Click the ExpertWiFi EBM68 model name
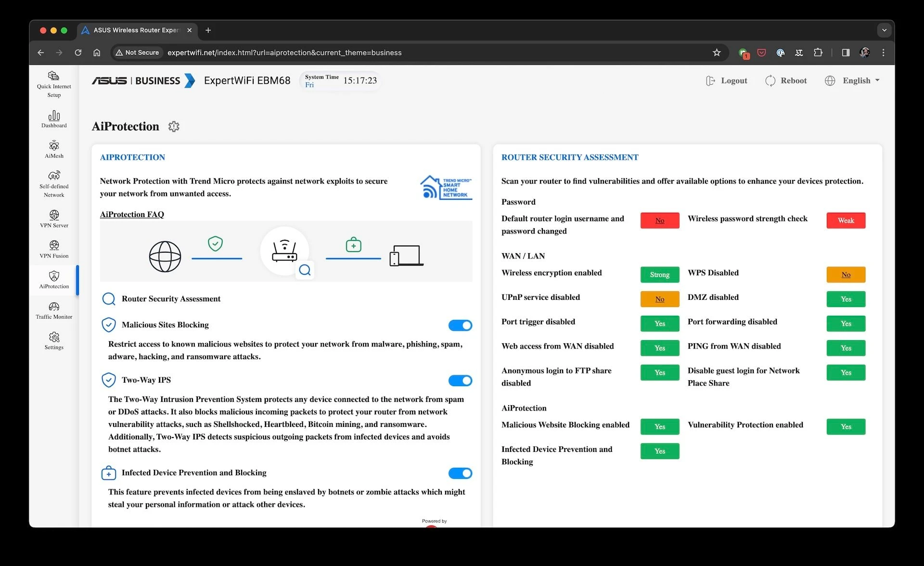 [247, 81]
